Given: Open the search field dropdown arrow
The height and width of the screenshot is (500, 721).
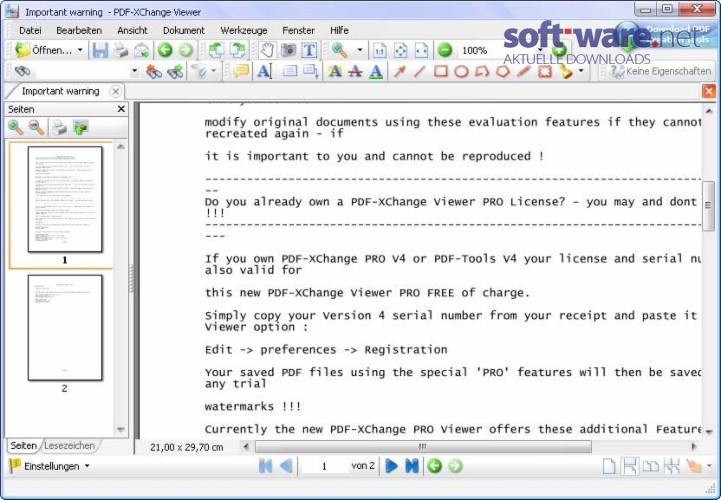Looking at the screenshot, I should tap(135, 71).
